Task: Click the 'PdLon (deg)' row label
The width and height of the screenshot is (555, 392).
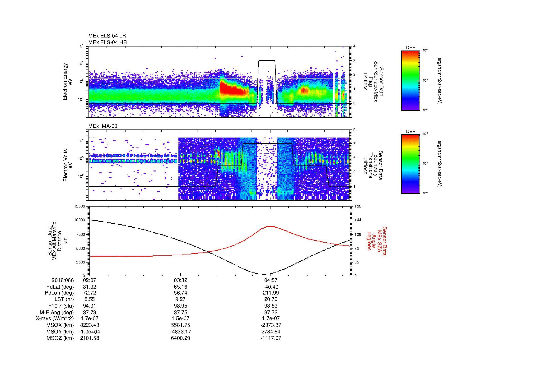Action: coord(59,293)
